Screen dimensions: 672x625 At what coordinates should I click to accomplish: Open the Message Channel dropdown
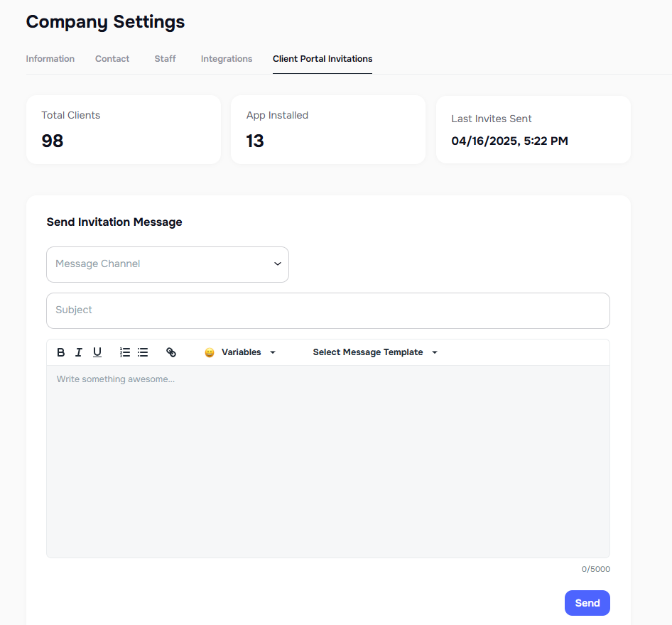[167, 263]
